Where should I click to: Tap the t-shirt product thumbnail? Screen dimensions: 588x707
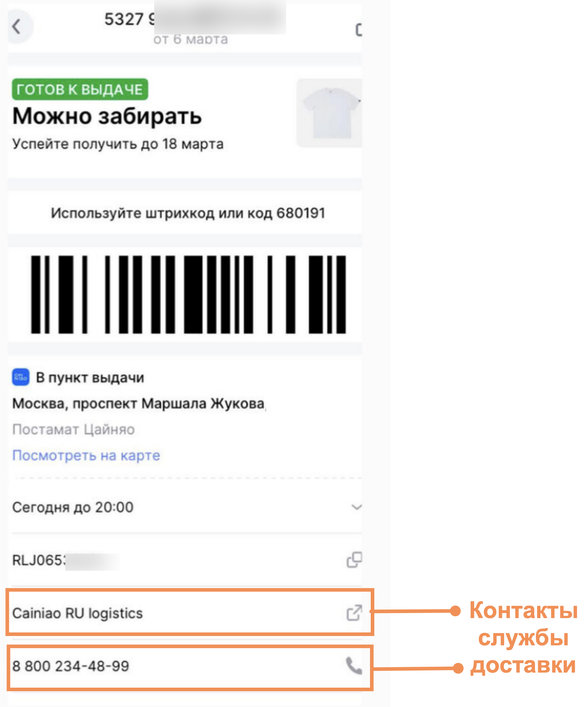(x=329, y=113)
